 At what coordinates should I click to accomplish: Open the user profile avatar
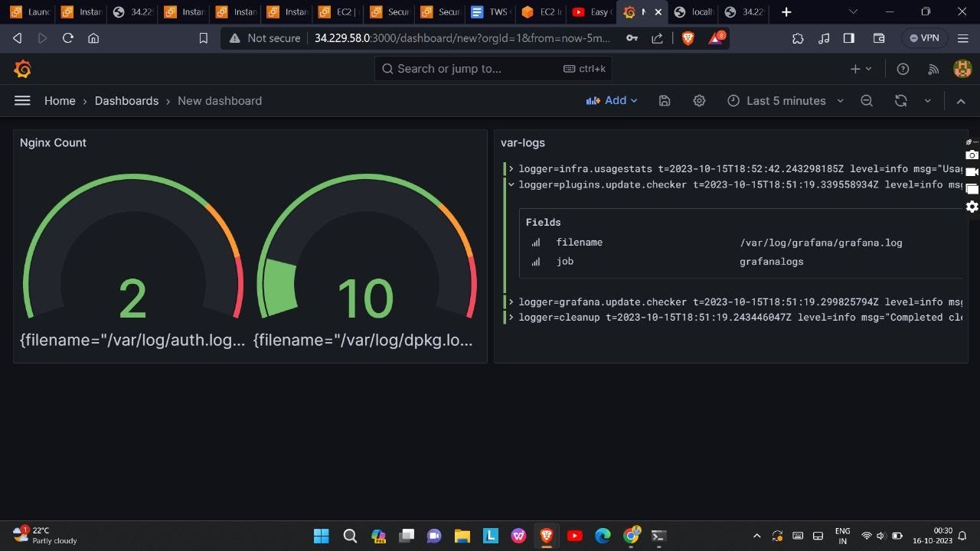click(x=962, y=69)
